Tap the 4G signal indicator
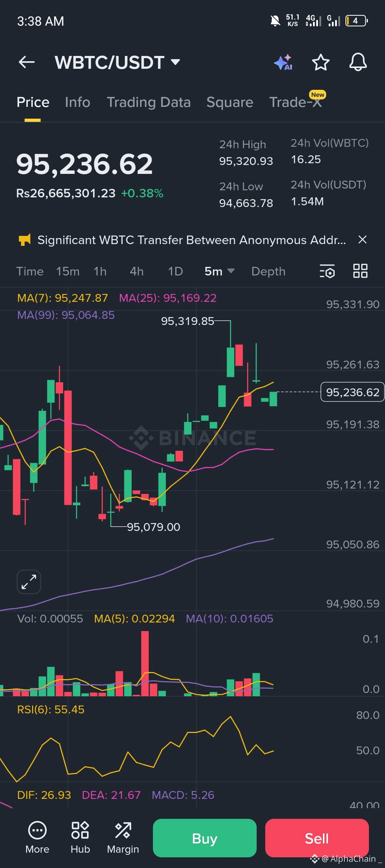Screen dimensions: 385x868 coord(313,21)
